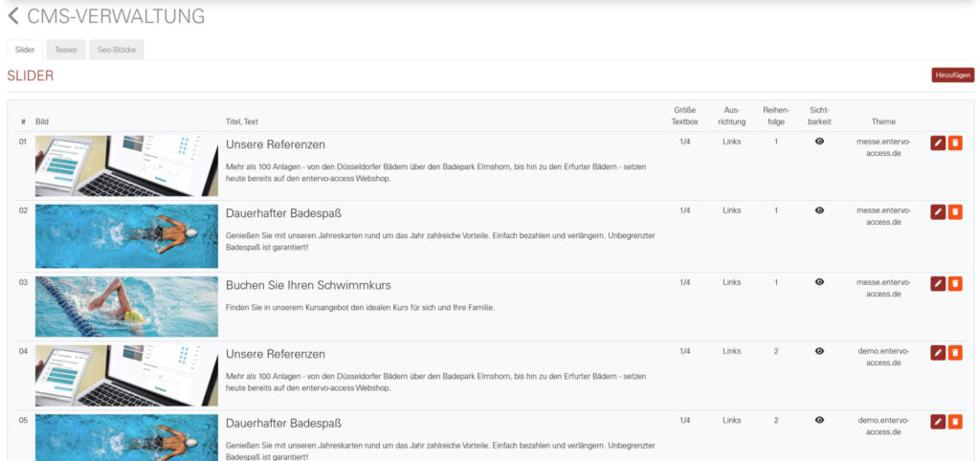Go back using the arrow beside CMS-VERWALTUNG

pos(13,16)
